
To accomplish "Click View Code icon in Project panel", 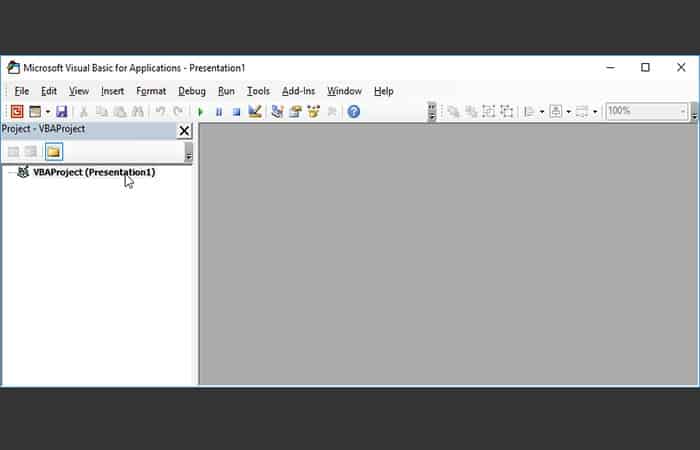I will [x=13, y=152].
